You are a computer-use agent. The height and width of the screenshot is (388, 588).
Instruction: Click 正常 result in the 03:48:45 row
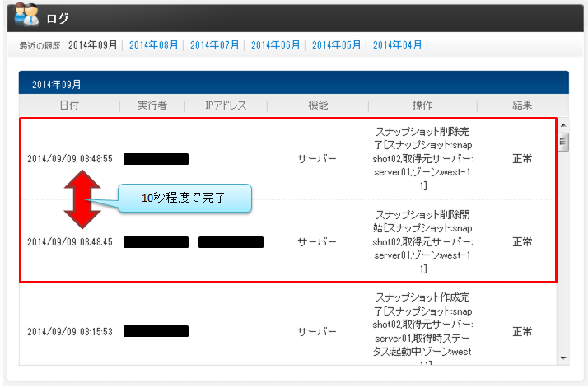tap(522, 242)
